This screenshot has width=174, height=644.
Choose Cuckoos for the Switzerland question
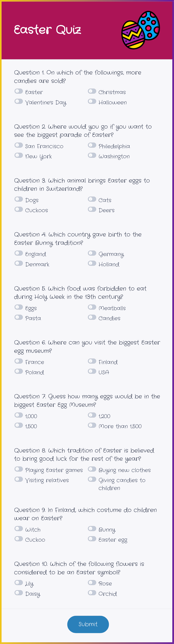tap(19, 209)
